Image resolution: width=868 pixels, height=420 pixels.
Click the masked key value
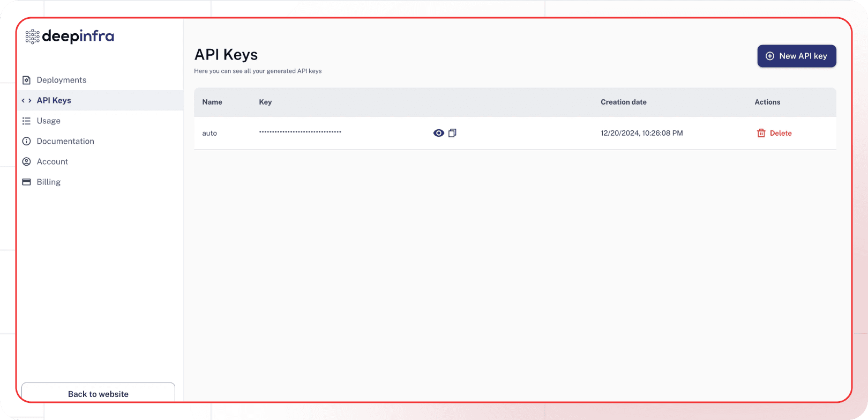(x=300, y=132)
